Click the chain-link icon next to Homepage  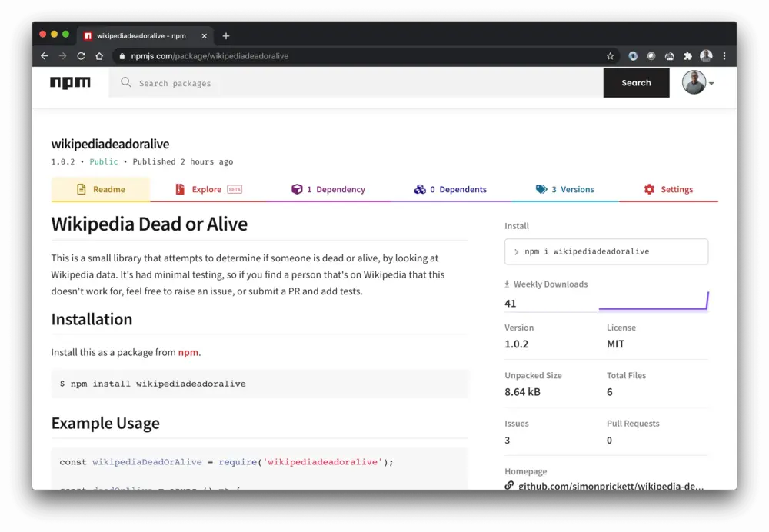click(508, 484)
